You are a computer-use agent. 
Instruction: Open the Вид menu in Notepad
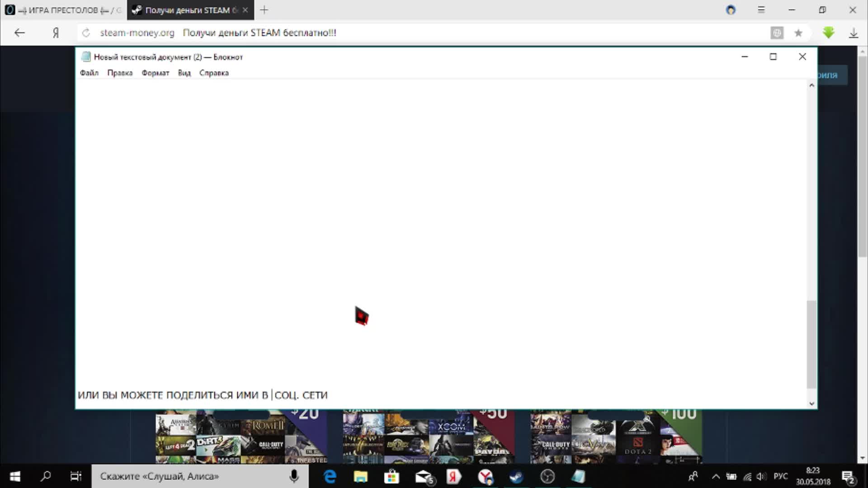click(x=184, y=73)
